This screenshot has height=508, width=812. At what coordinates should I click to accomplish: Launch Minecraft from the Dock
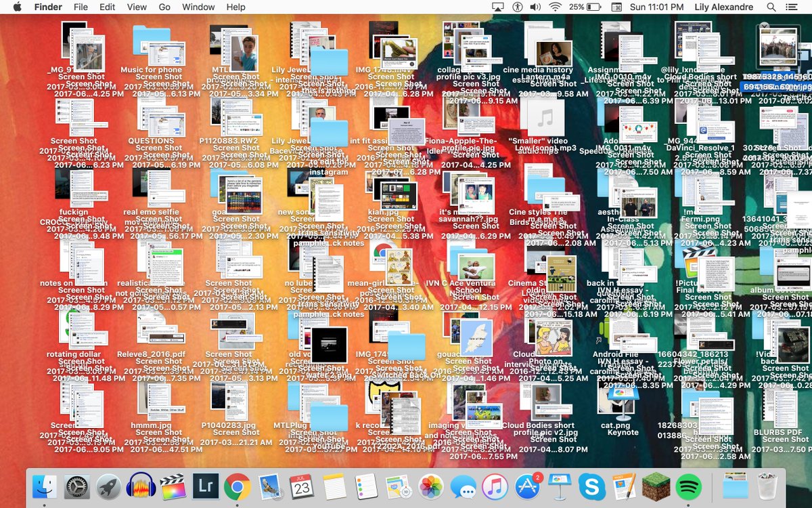click(656, 486)
